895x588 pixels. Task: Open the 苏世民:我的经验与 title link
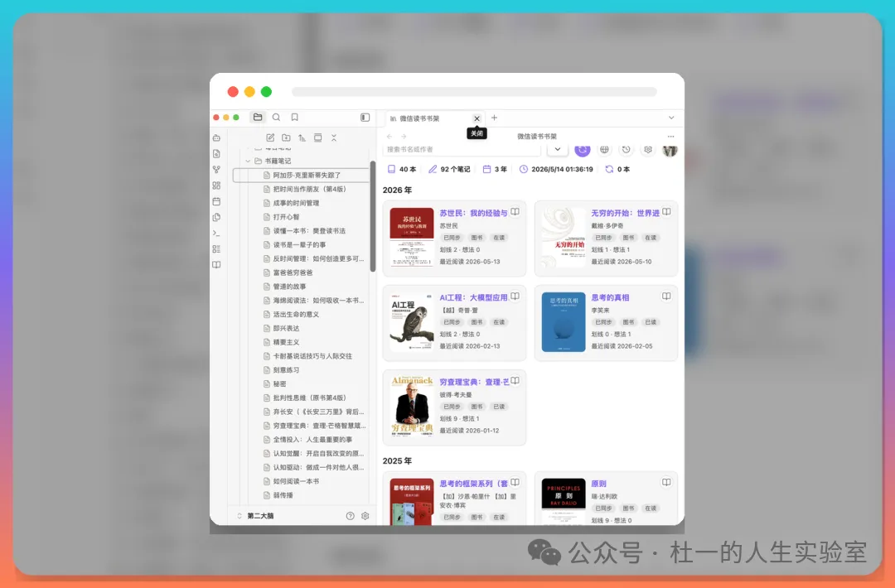[473, 213]
